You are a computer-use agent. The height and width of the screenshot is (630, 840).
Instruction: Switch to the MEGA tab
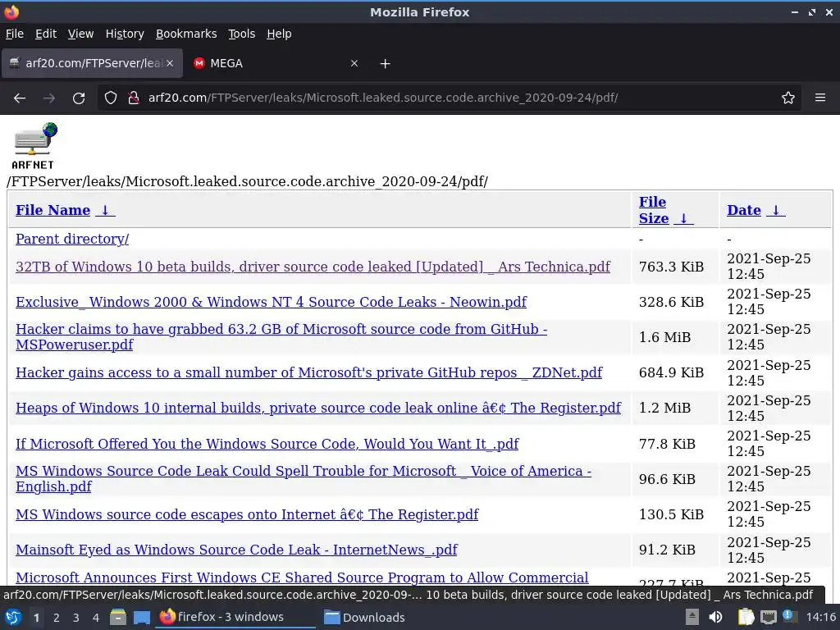click(x=276, y=63)
